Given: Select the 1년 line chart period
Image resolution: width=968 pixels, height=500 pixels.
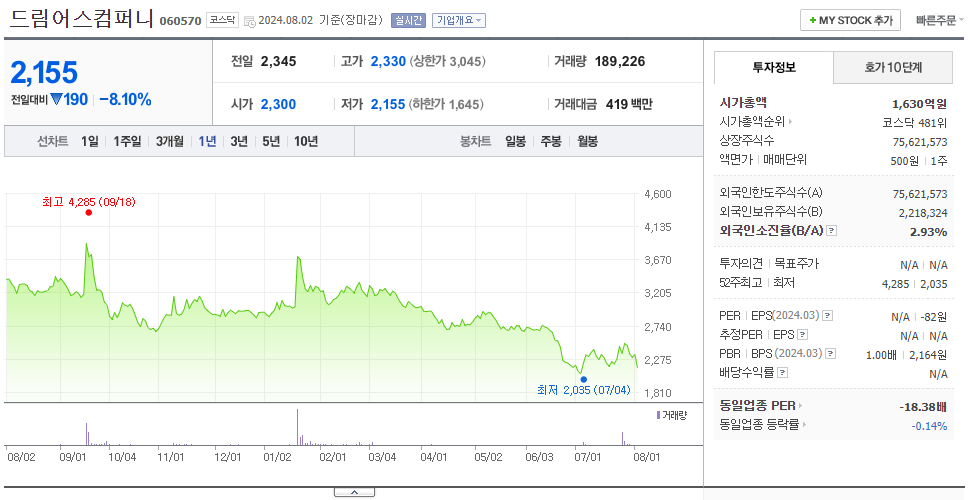Looking at the screenshot, I should click(207, 141).
